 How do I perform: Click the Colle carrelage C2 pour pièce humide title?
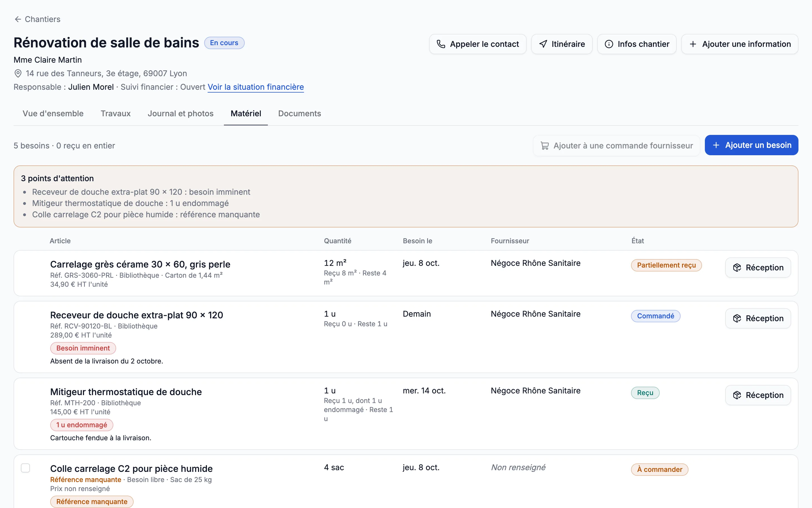coord(131,469)
